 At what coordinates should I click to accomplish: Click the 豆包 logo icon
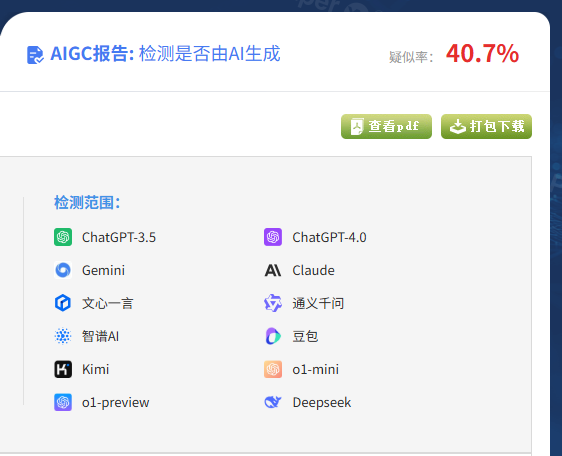(x=273, y=336)
